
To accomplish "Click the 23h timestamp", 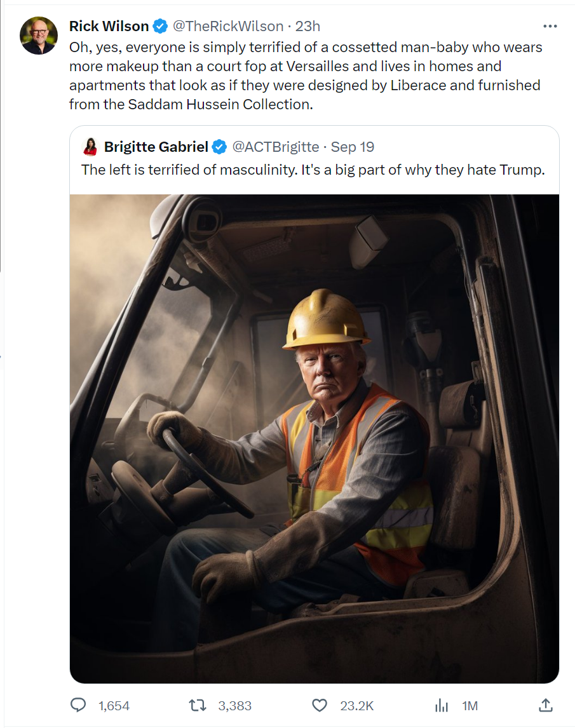I will pyautogui.click(x=308, y=27).
